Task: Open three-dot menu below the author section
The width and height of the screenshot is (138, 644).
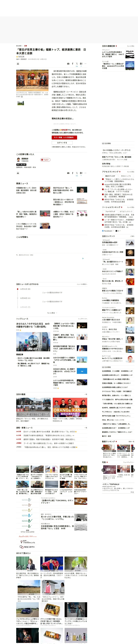Action: pyautogui.click(x=85, y=173)
